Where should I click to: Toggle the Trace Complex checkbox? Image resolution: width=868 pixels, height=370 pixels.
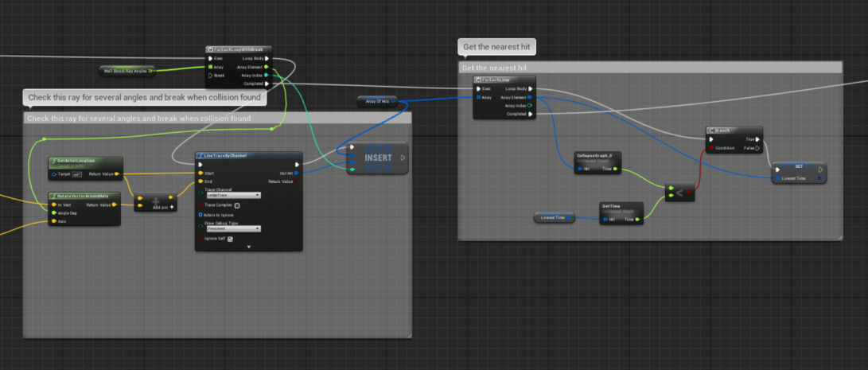(237, 205)
